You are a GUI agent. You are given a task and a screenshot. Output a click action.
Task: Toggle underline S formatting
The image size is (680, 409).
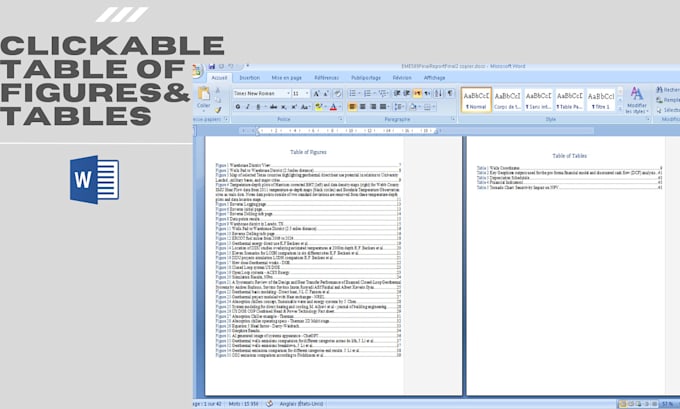(259, 107)
